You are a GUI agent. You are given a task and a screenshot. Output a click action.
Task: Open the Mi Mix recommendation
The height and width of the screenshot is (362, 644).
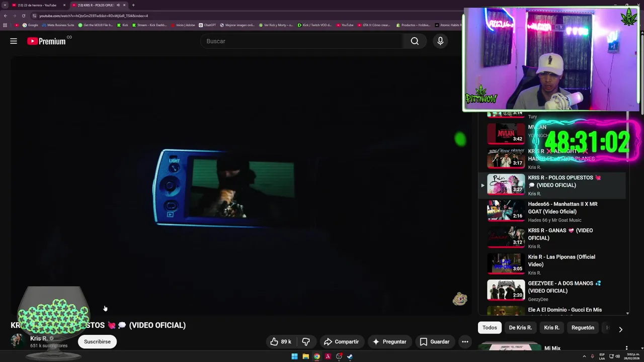click(552, 348)
